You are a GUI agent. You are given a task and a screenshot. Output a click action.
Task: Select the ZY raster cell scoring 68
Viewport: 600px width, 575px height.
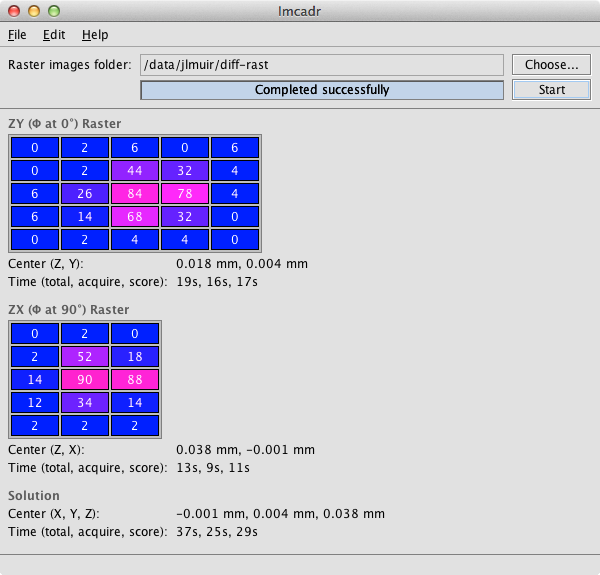tap(135, 217)
